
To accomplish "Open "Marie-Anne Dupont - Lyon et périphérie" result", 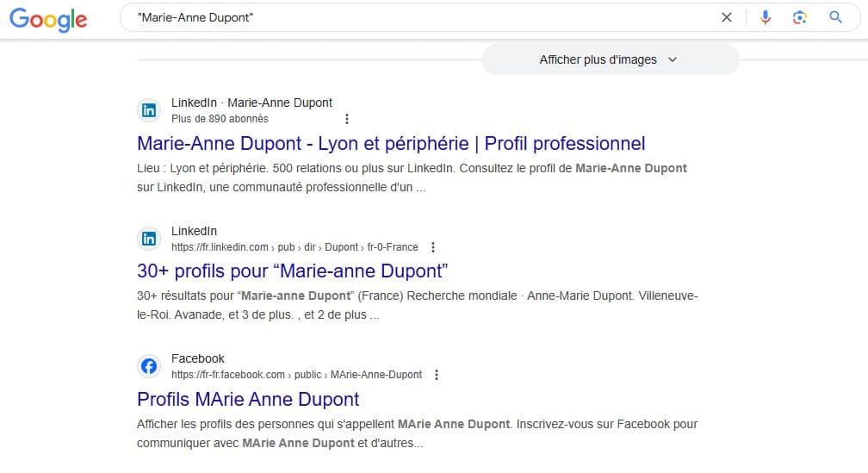I will [391, 143].
